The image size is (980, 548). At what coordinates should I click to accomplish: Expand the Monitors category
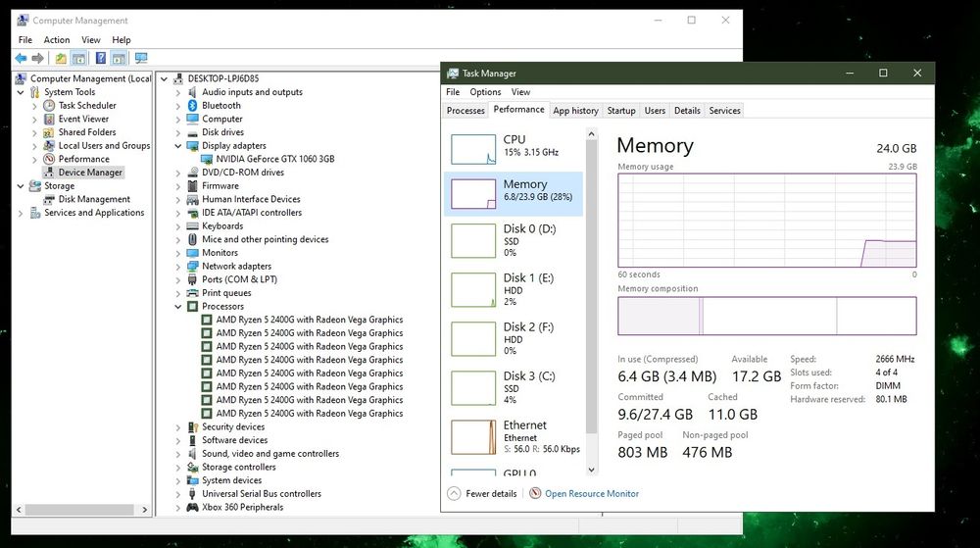point(178,254)
